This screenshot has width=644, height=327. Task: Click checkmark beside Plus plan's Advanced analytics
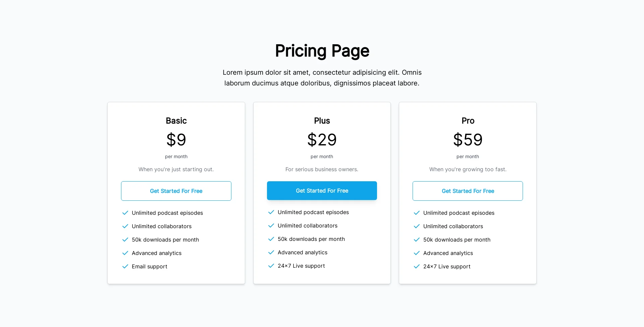click(271, 252)
